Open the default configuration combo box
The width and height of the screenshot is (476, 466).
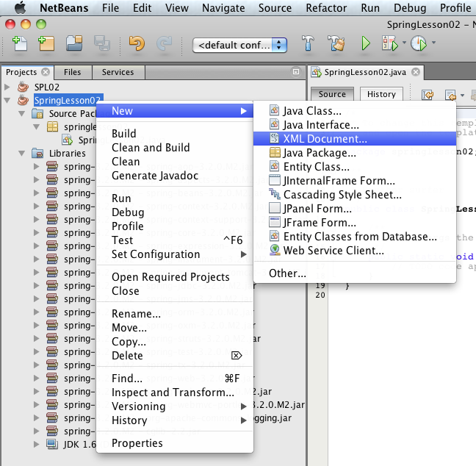[x=239, y=46]
